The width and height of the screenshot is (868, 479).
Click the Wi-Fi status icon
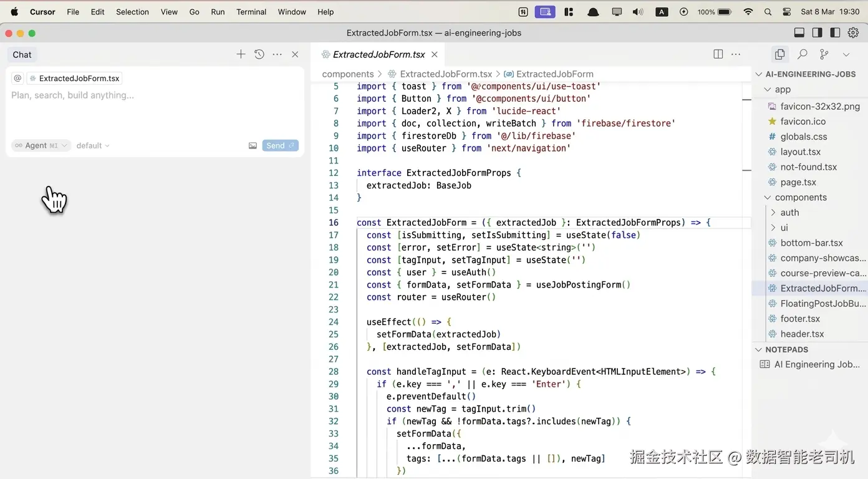[748, 12]
